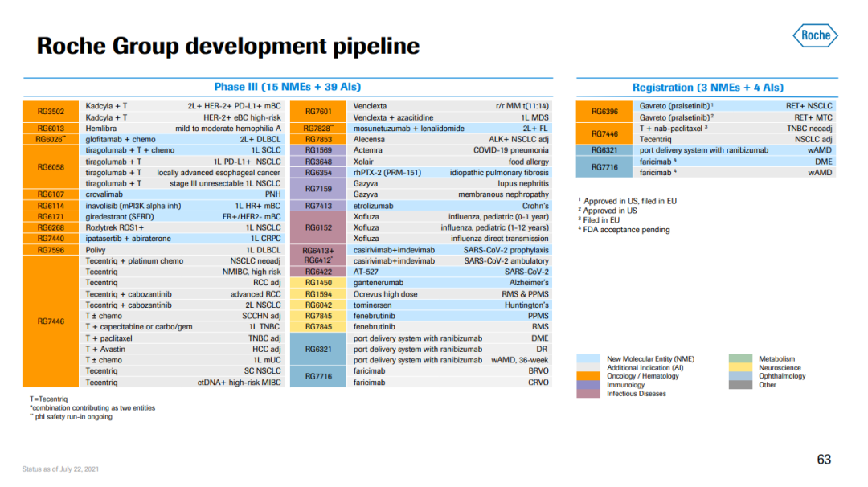Click 'influenza direct transmission' indication
The image size is (868, 487).
[x=499, y=239]
